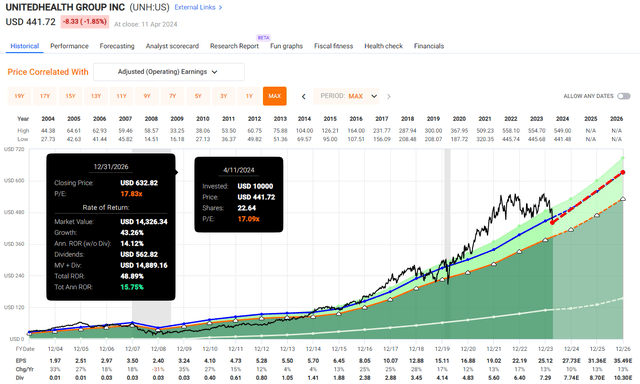Select the 9Y time range button

(x=147, y=96)
